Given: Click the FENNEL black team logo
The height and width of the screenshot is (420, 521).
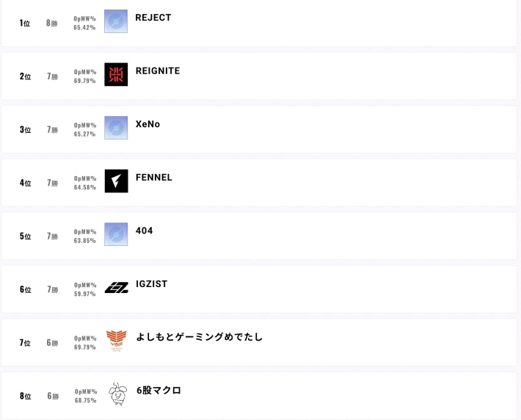Looking at the screenshot, I should pos(116,181).
